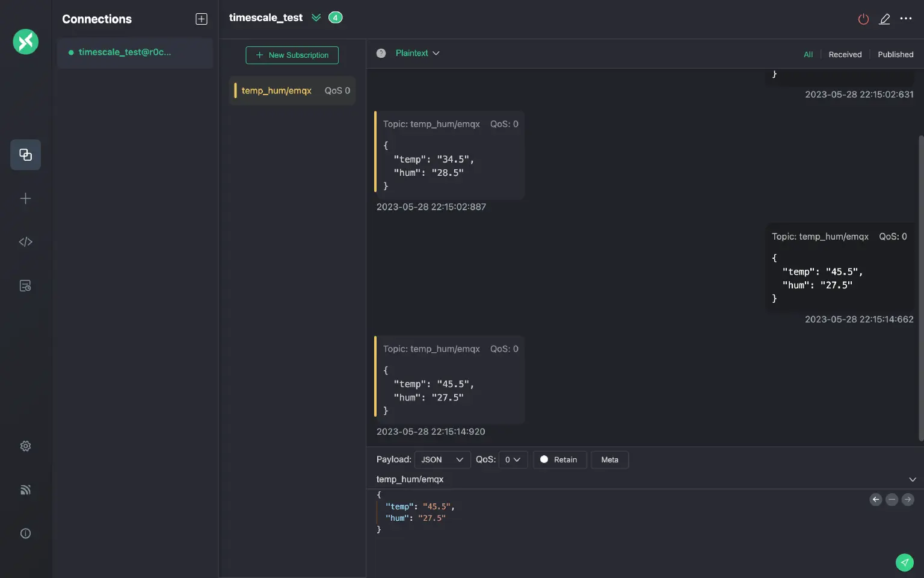Click the red disconnect power icon

coord(863,19)
